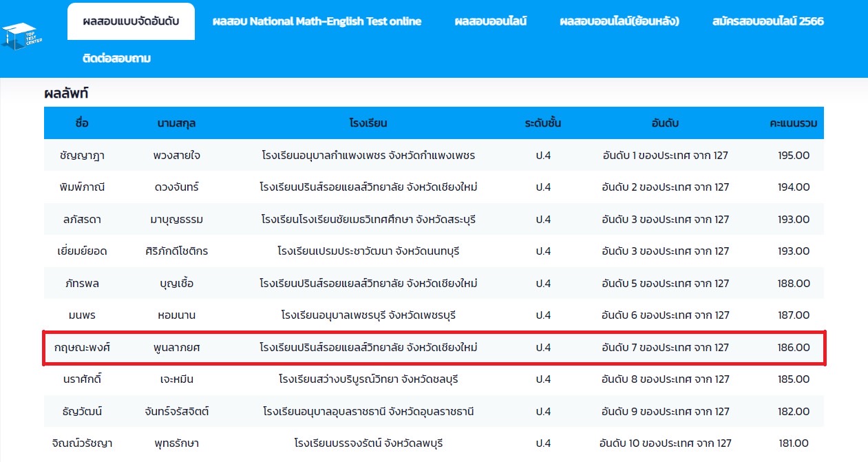
Task: Go to the ผลสอบออนไลน์ menu item
Action: tap(491, 21)
